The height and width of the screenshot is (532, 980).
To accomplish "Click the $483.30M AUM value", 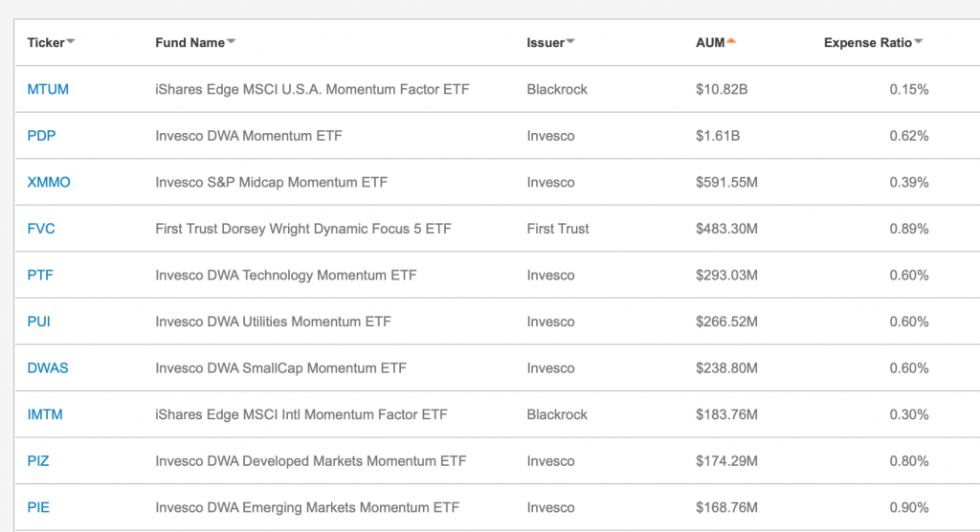I will click(x=726, y=229).
